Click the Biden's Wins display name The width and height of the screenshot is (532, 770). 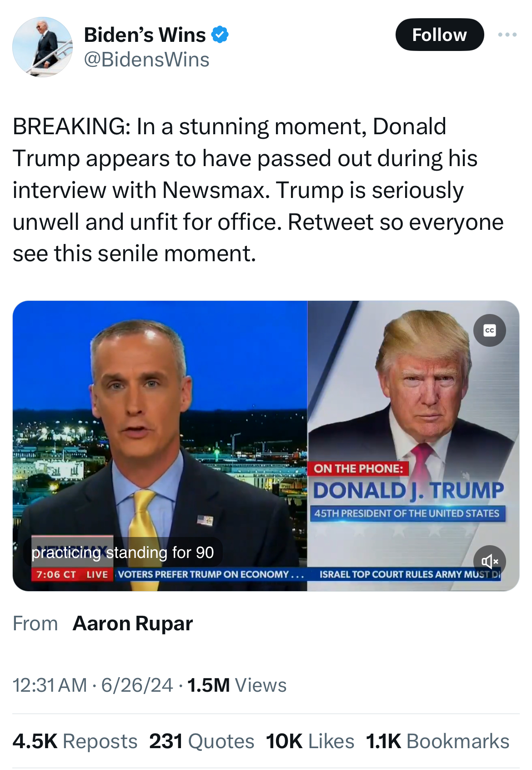(145, 35)
